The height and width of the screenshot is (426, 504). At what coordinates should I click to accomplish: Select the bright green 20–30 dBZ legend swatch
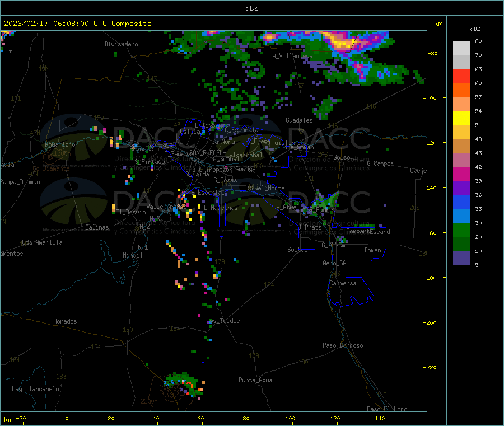pos(461,230)
